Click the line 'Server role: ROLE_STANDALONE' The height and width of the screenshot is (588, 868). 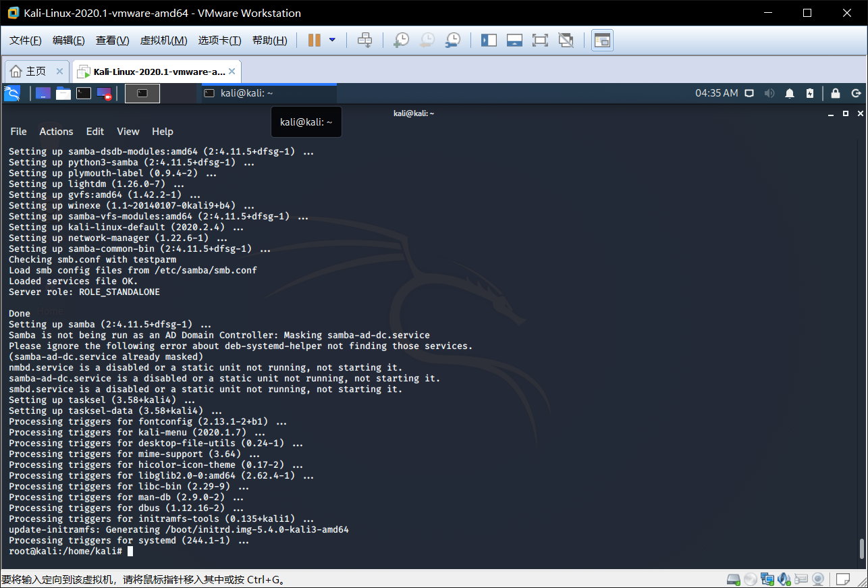pos(84,292)
